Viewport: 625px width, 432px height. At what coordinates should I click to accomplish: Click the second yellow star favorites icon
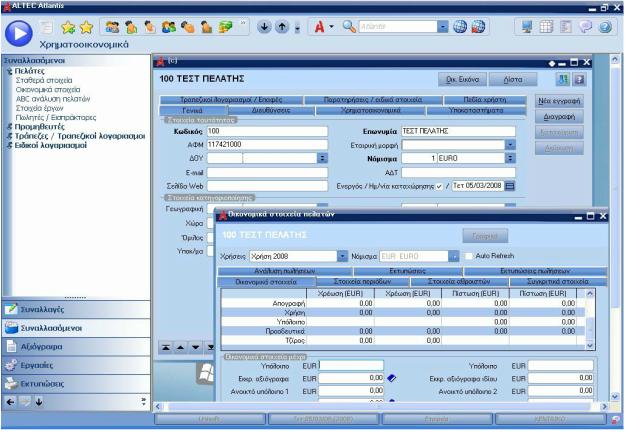coord(86,27)
